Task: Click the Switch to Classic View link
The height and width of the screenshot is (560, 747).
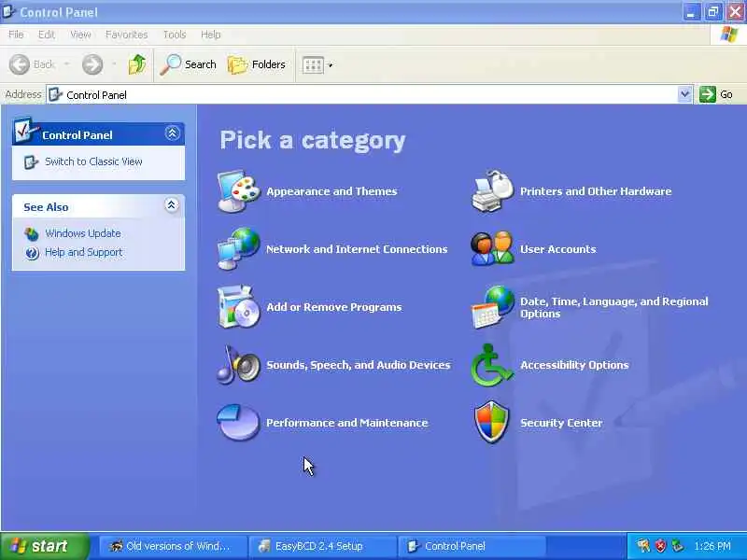Action: [93, 161]
